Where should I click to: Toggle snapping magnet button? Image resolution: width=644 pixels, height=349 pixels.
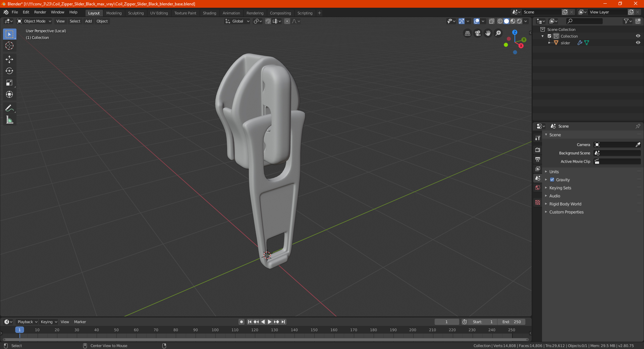tap(268, 21)
